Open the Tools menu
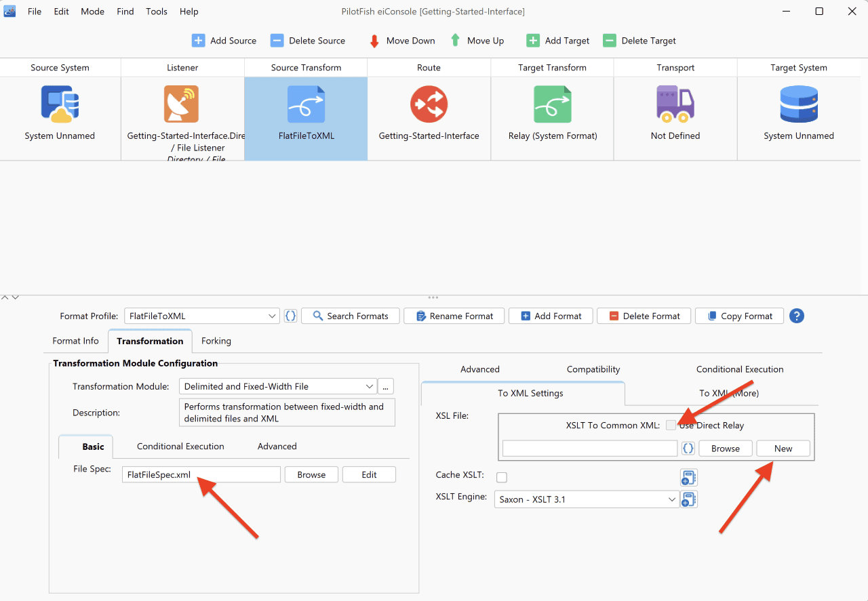 (157, 12)
